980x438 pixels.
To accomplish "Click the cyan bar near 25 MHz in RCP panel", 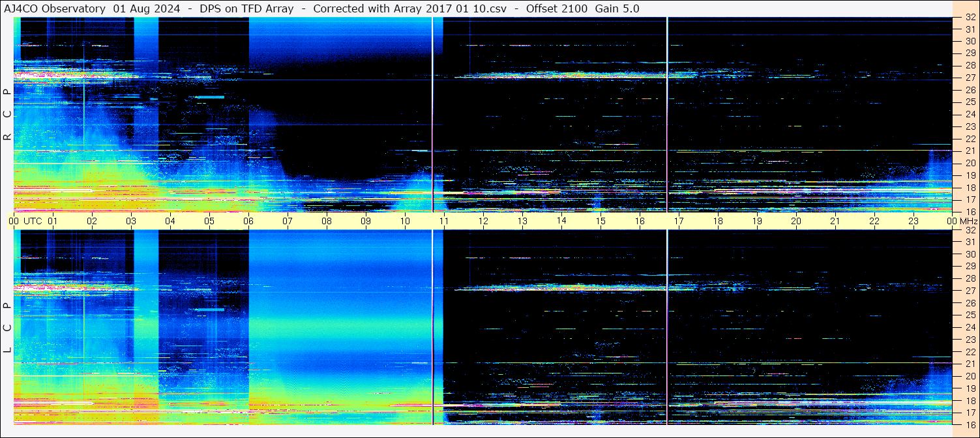I will coord(210,97).
